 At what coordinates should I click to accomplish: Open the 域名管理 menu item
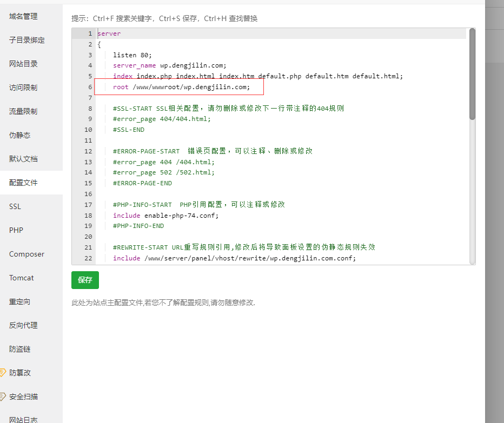coord(23,16)
